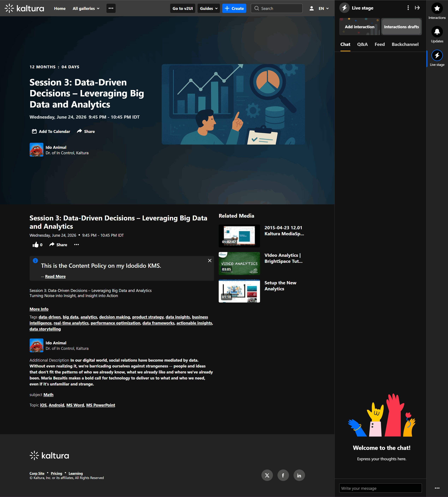Image resolution: width=448 pixels, height=497 pixels.
Task: Click the chat message input field
Action: (380, 488)
